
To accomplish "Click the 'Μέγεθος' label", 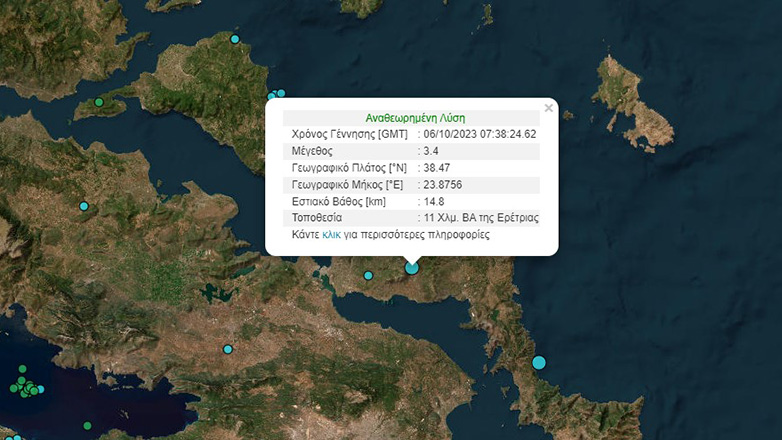I will point(312,151).
